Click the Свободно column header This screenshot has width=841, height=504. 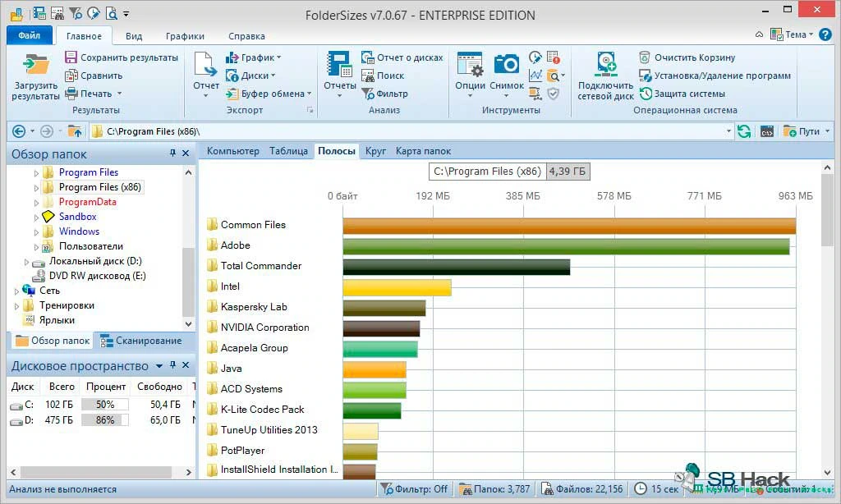159,386
